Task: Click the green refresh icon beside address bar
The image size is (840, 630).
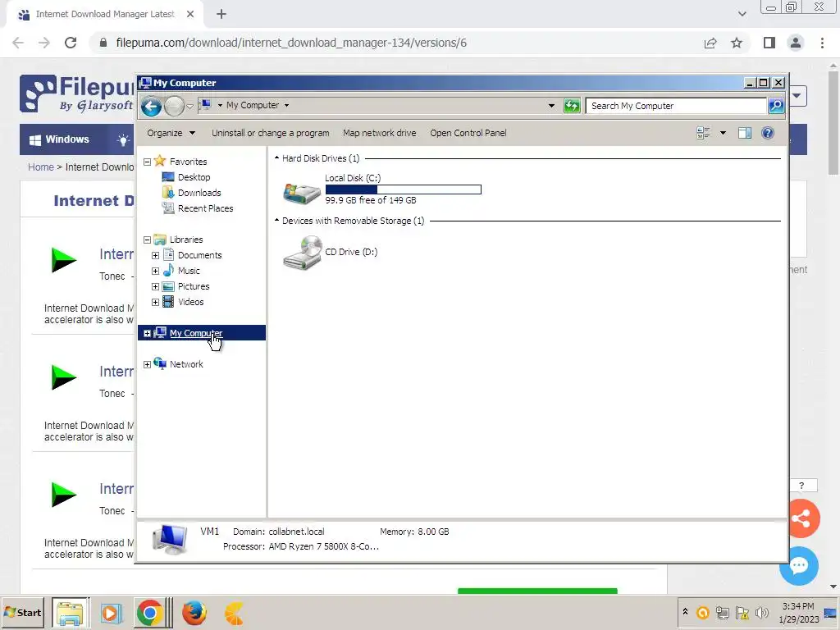Action: click(572, 106)
